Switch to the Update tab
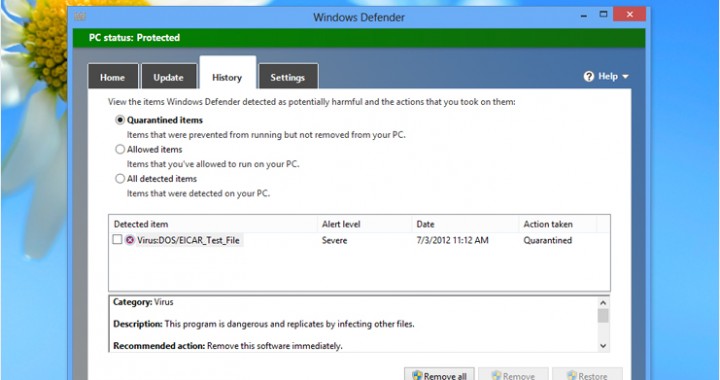 (169, 77)
